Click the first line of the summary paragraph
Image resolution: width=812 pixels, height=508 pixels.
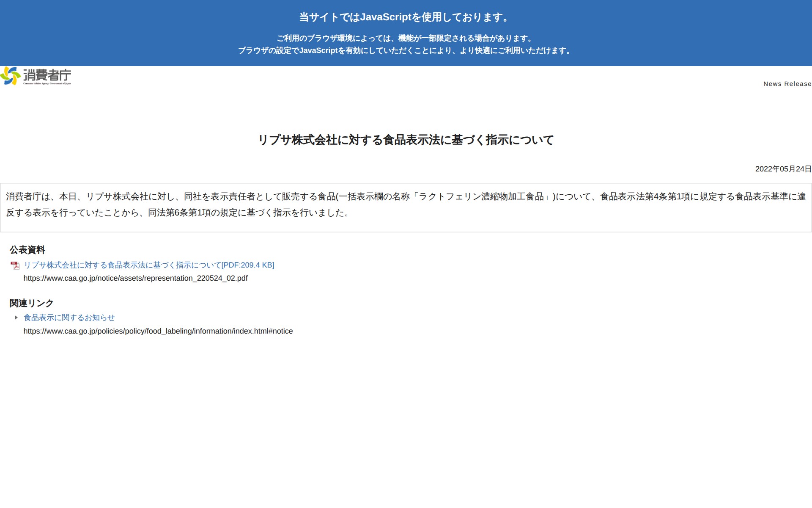[x=405, y=196]
